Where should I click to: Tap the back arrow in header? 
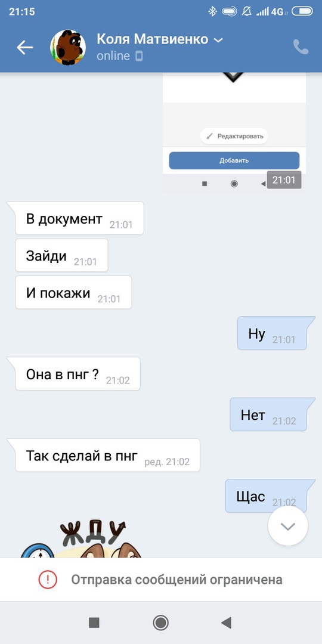24,48
